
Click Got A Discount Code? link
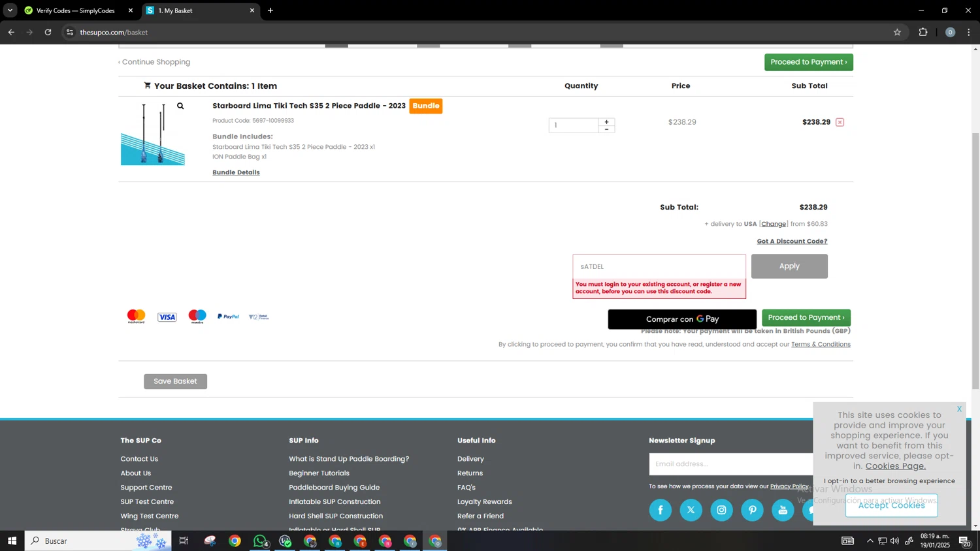point(792,242)
